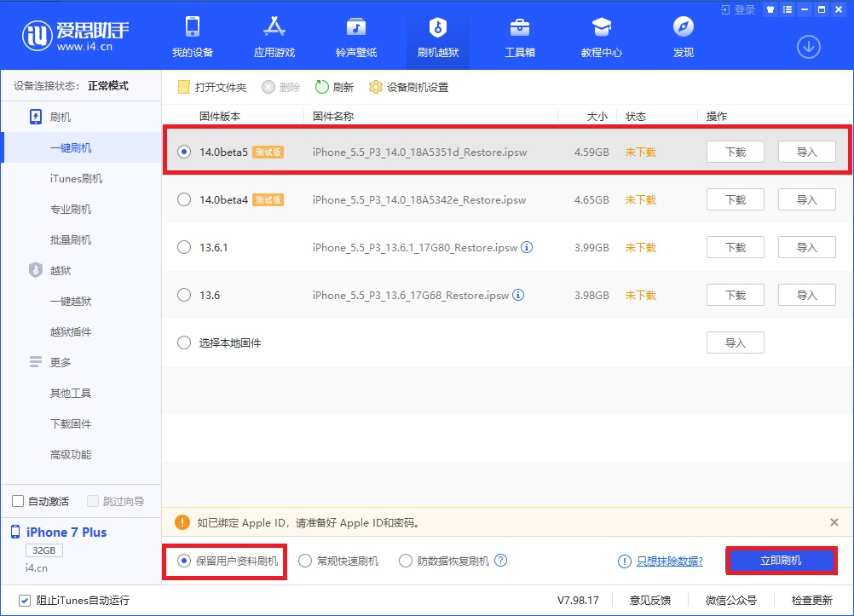The height and width of the screenshot is (616, 854).
Task: Select the 刷机越狱 flash and jailbreak tab
Action: (x=438, y=37)
